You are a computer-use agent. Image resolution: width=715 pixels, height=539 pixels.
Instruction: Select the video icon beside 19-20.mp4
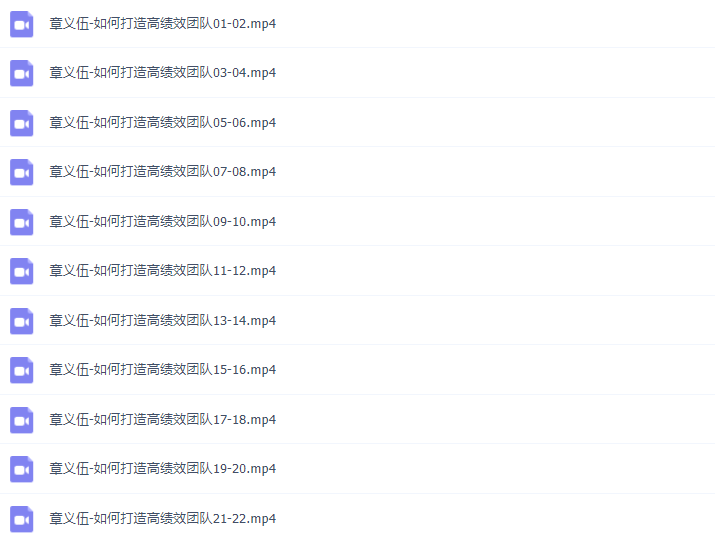pyautogui.click(x=21, y=469)
